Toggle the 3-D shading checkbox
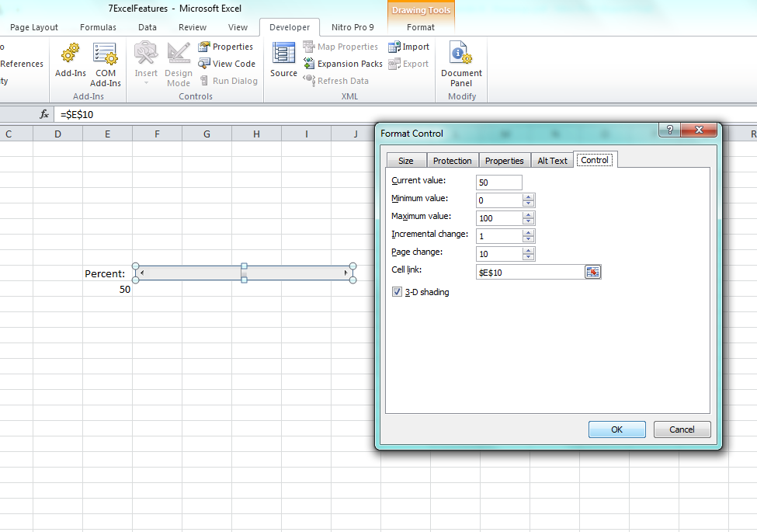This screenshot has height=532, width=757. coord(397,291)
